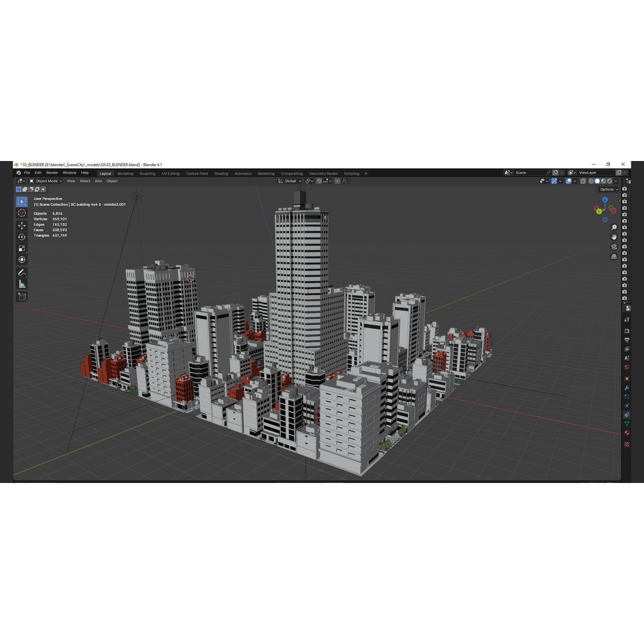This screenshot has width=644, height=644.
Task: Switch to Material Preview shading
Action: [x=603, y=181]
